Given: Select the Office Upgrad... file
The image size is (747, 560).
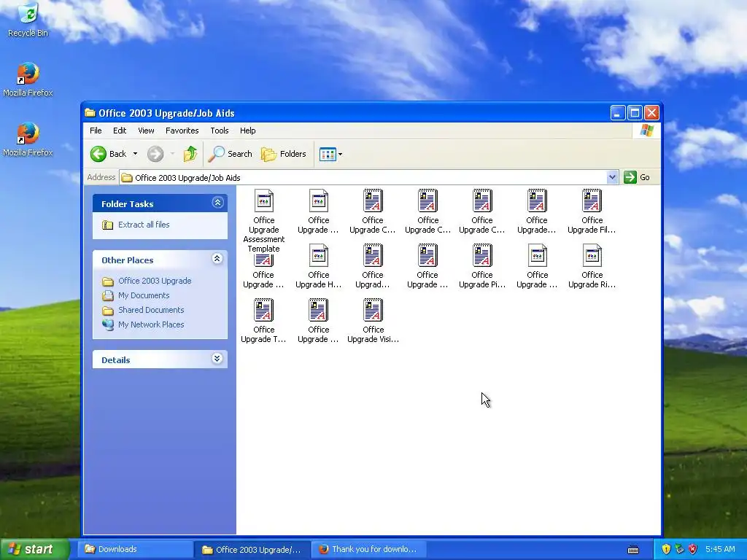Looking at the screenshot, I should tap(373, 267).
